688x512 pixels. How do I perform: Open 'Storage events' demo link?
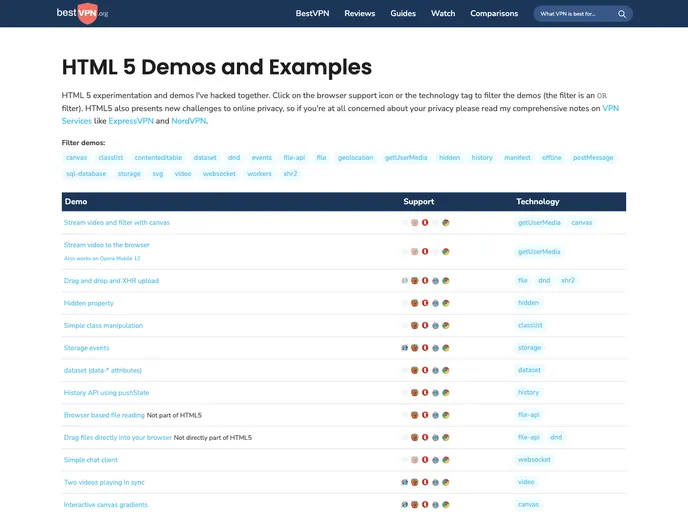click(86, 348)
